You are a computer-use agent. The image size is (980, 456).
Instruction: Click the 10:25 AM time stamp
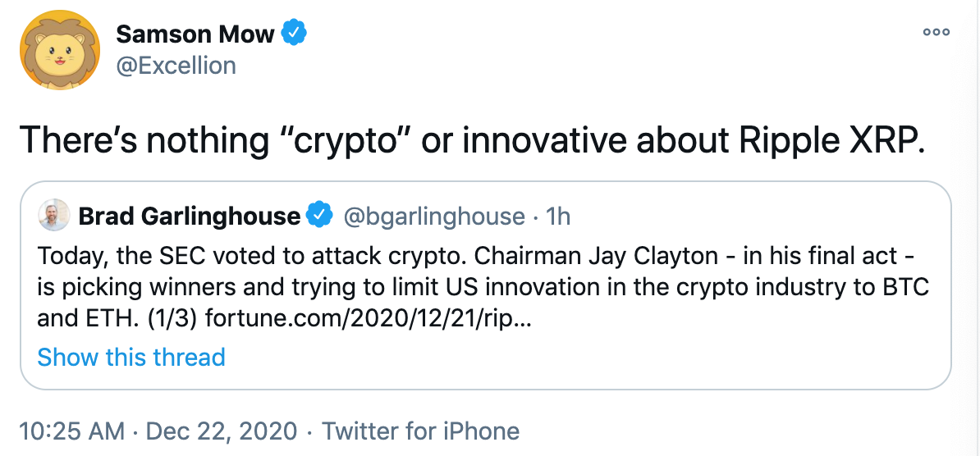coord(71,431)
